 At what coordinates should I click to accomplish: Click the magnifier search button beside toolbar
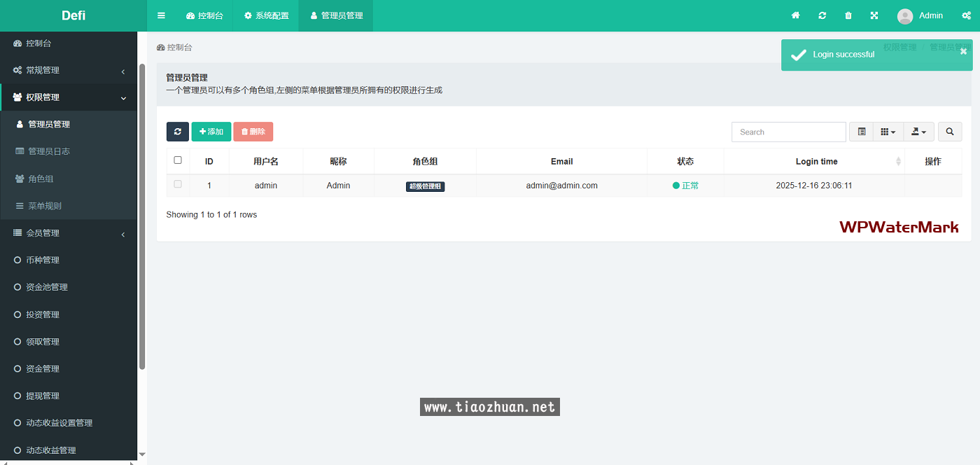[x=949, y=132]
